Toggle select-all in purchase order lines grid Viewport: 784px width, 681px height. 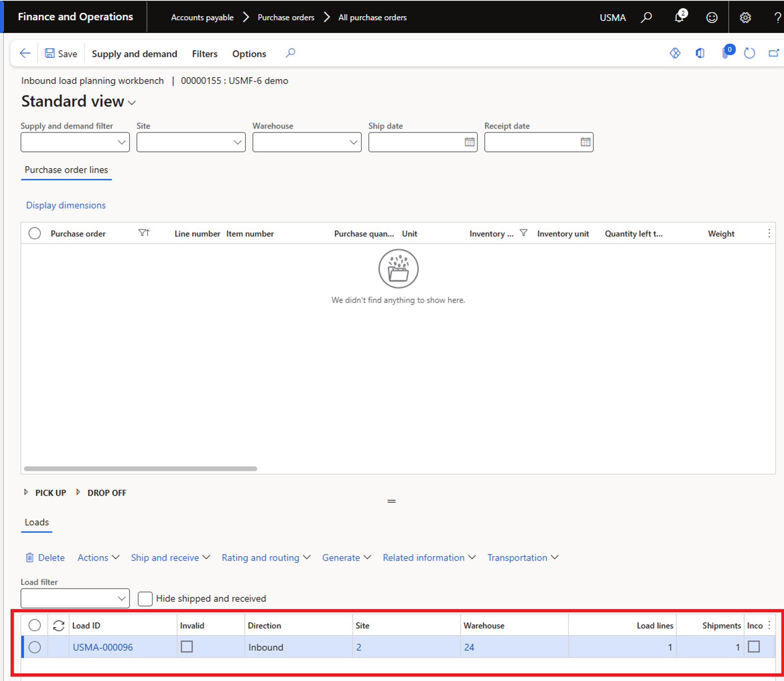35,233
